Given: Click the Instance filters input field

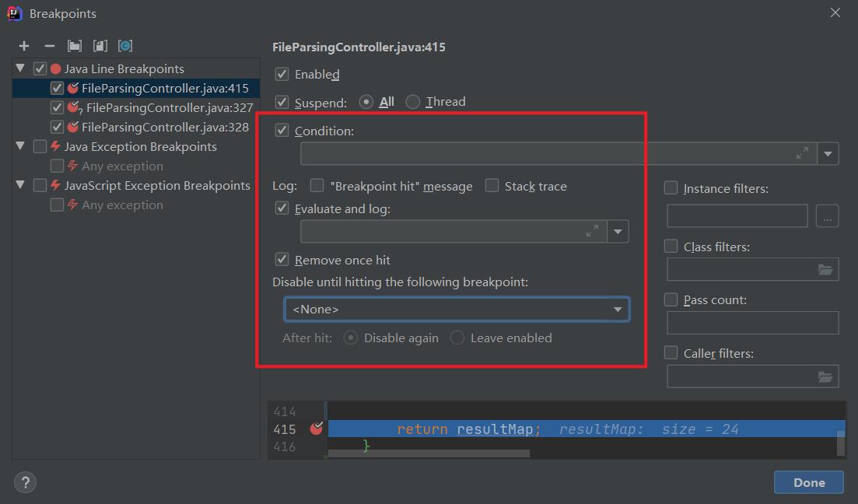Looking at the screenshot, I should click(736, 215).
